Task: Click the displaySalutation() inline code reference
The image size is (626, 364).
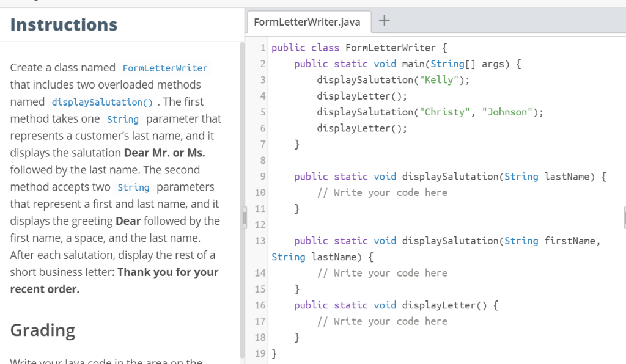Action: [101, 102]
